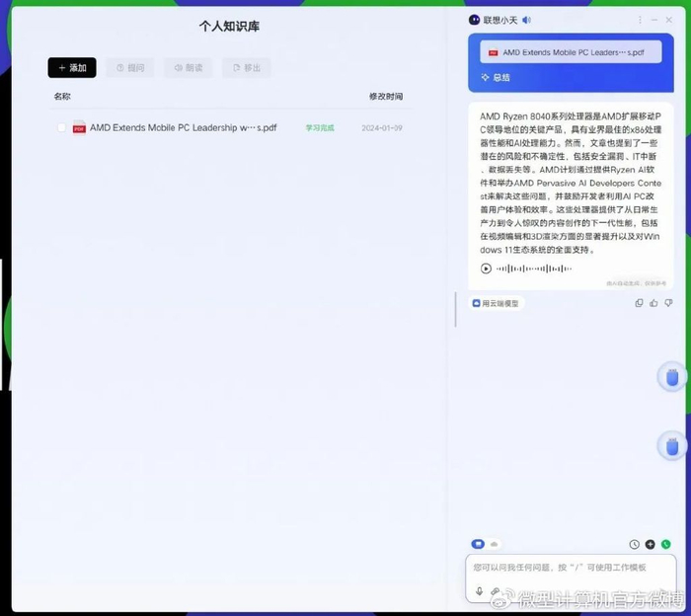Click the 名称 column header

coord(62,96)
